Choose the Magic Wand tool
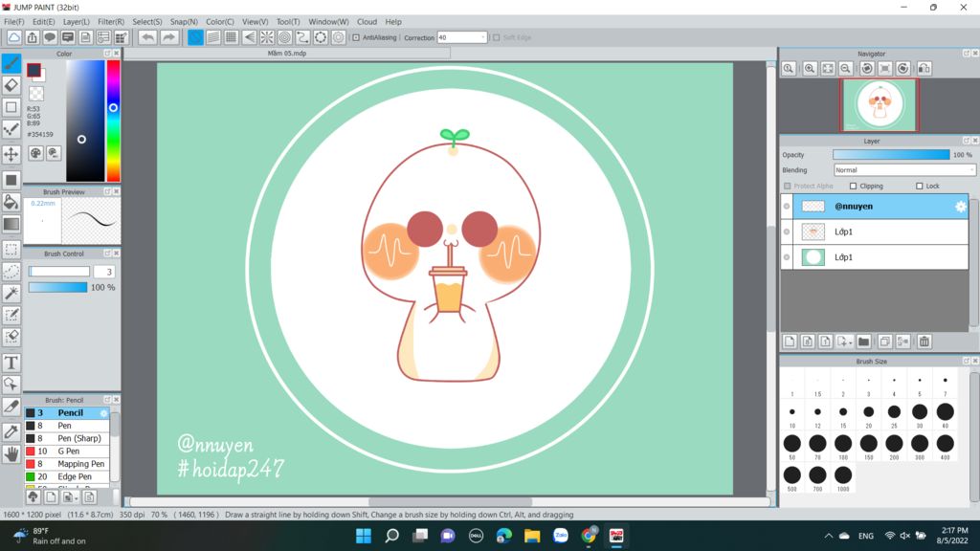This screenshot has width=980, height=551. (x=11, y=293)
